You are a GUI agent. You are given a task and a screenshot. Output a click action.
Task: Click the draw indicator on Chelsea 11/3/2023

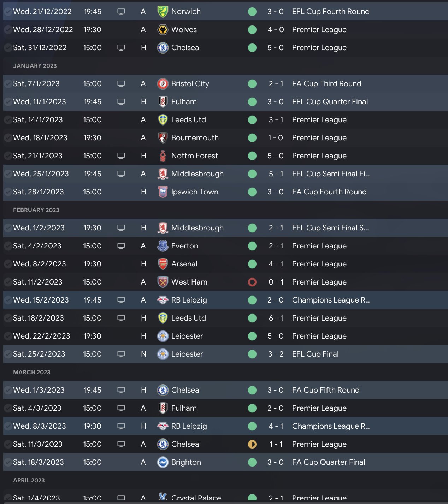click(252, 444)
